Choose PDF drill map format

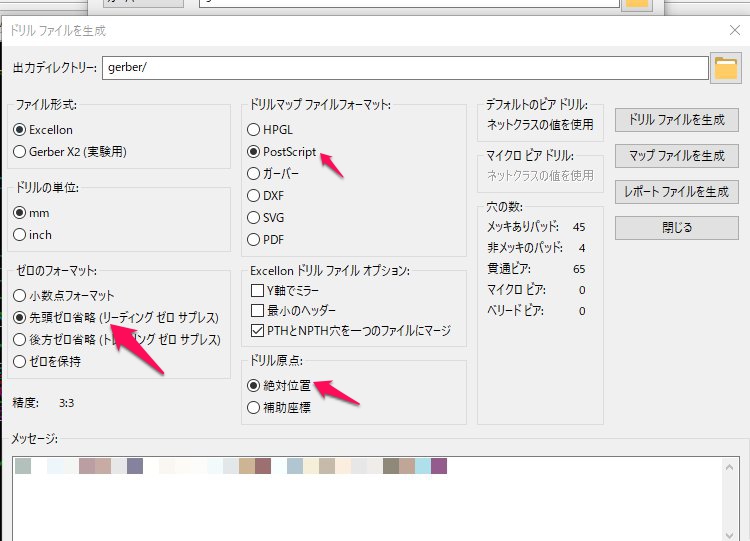pos(254,240)
